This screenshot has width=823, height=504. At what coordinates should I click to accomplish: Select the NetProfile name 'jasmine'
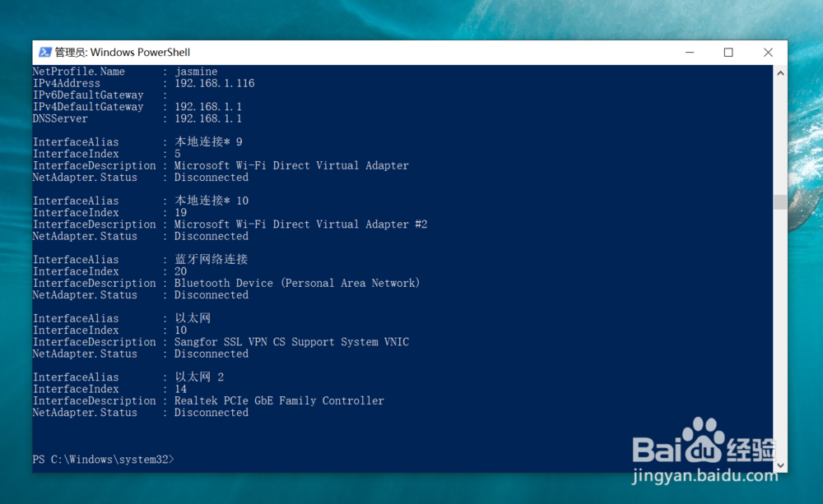pyautogui.click(x=196, y=72)
